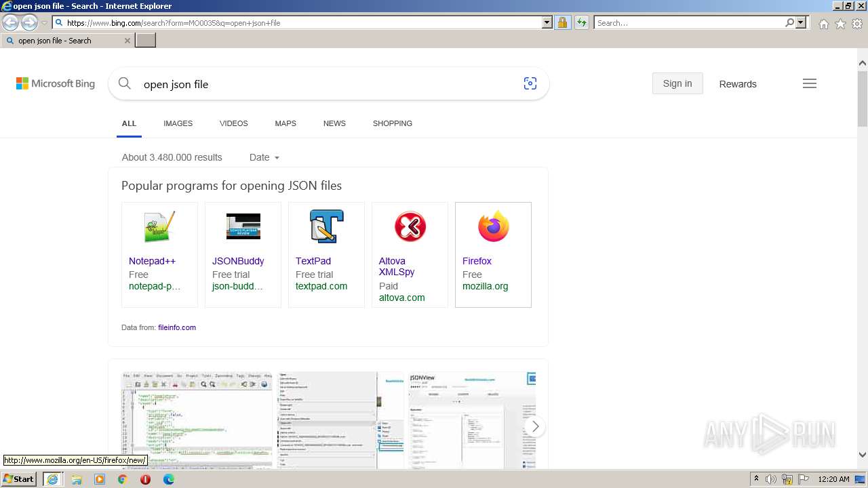Click the Sign in button
This screenshot has width=868, height=488.
(x=677, y=83)
